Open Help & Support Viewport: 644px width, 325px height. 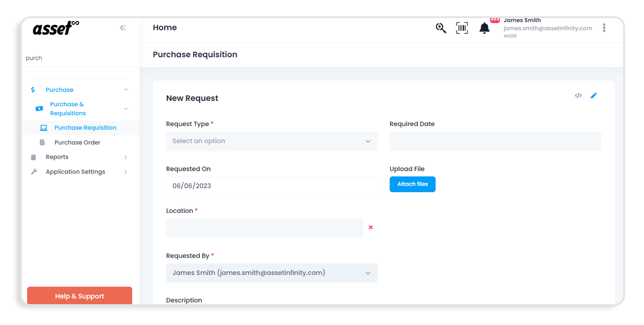point(79,296)
